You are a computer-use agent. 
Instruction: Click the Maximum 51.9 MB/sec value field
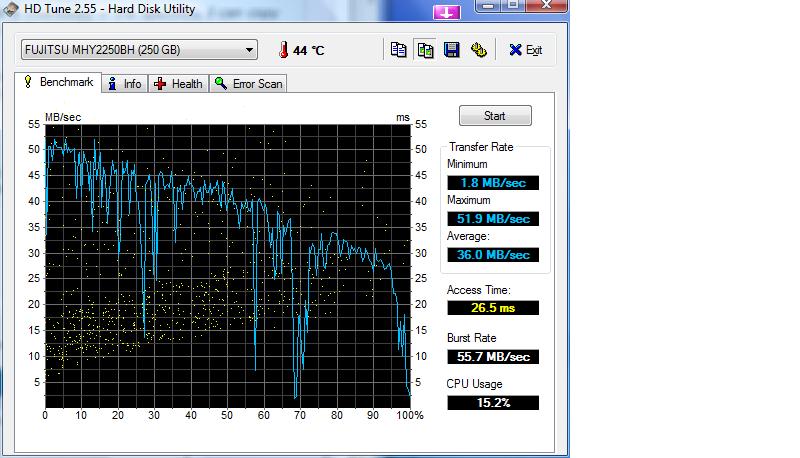[493, 218]
